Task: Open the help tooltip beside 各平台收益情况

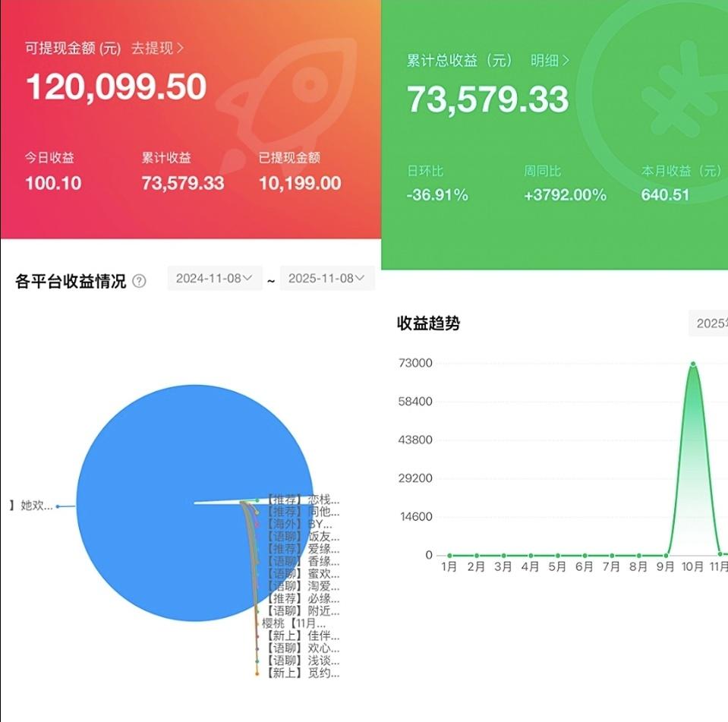Action: pyautogui.click(x=138, y=280)
